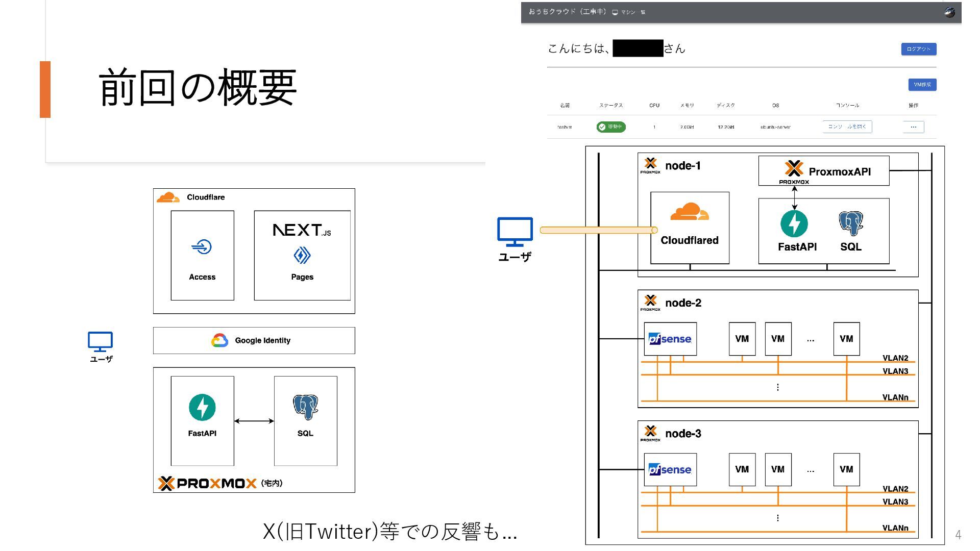This screenshot has width=980, height=551.
Task: Open the マシン一覧 nav menu item
Action: pos(629,12)
